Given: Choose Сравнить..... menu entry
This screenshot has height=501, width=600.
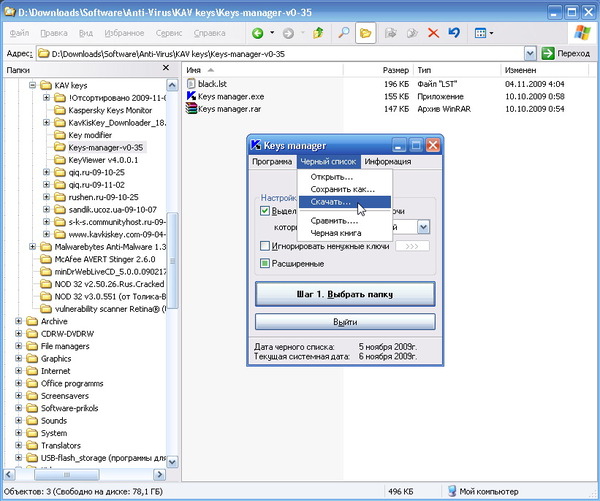Looking at the screenshot, I should coord(345,221).
